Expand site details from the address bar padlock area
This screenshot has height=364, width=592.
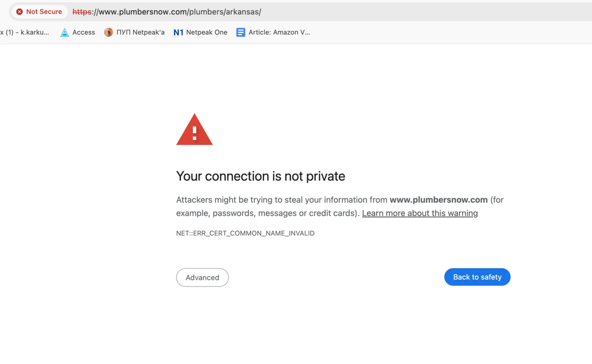[39, 12]
